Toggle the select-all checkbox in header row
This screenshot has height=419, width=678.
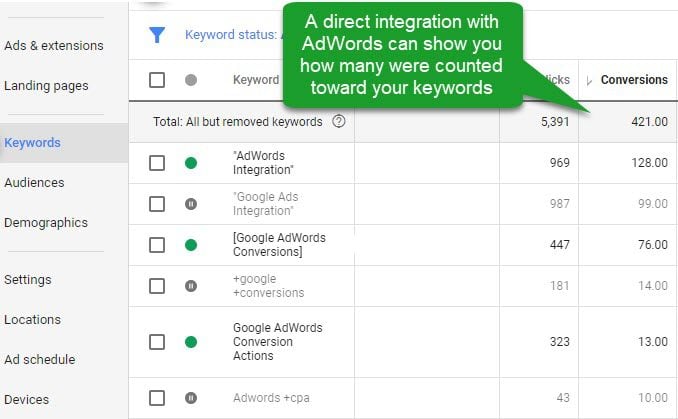157,80
